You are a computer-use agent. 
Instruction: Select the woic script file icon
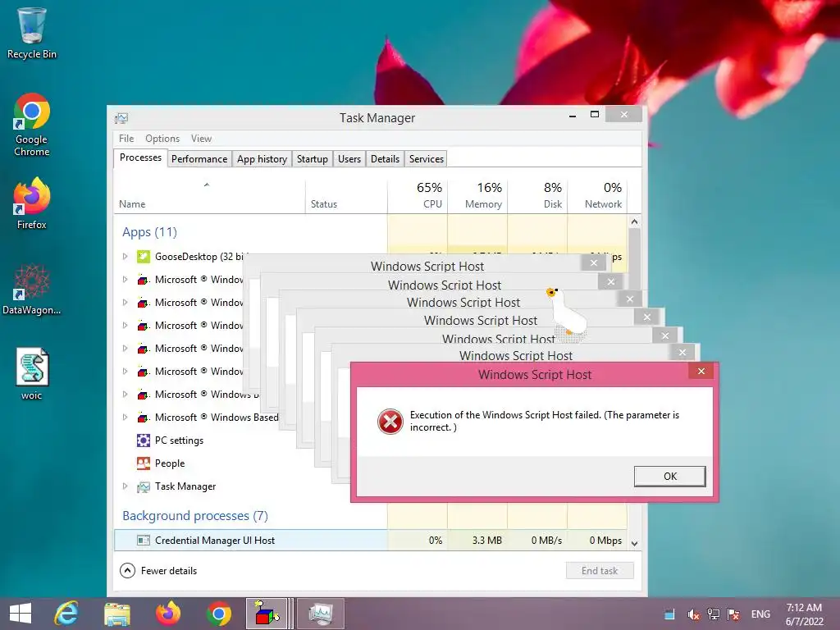[32, 374]
